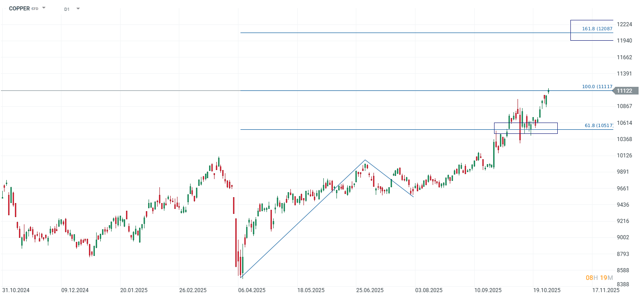
Task: Click the D1 timeframe label
Action: [x=67, y=9]
